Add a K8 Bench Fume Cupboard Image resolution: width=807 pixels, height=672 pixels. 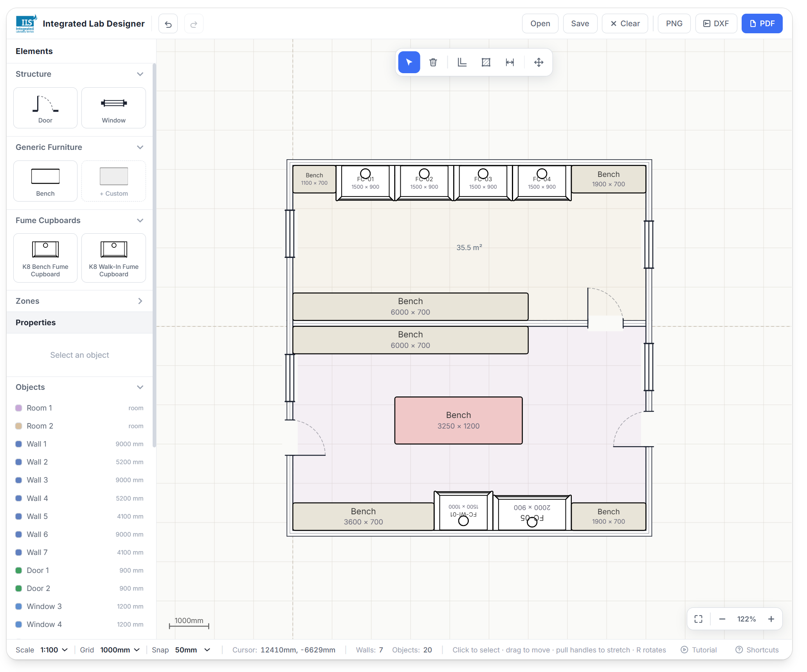[45, 258]
